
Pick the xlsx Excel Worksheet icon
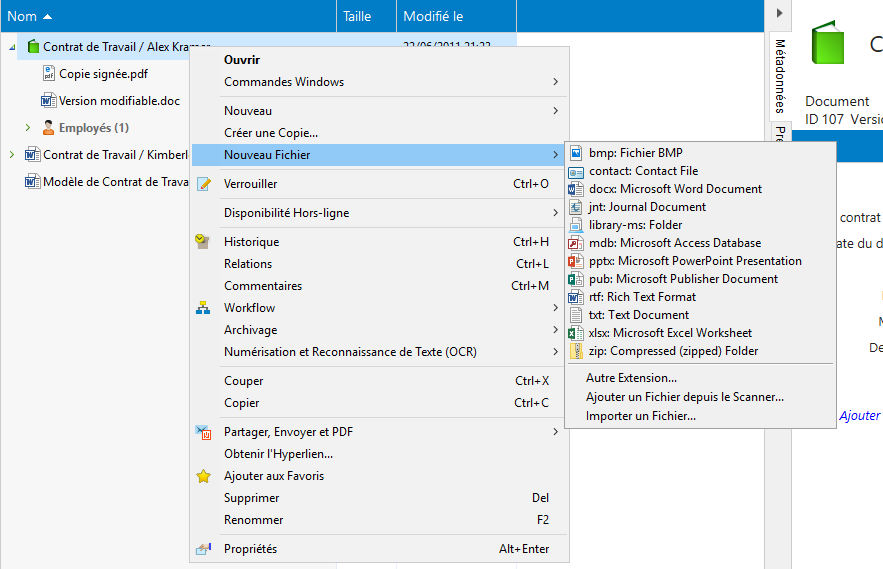575,333
